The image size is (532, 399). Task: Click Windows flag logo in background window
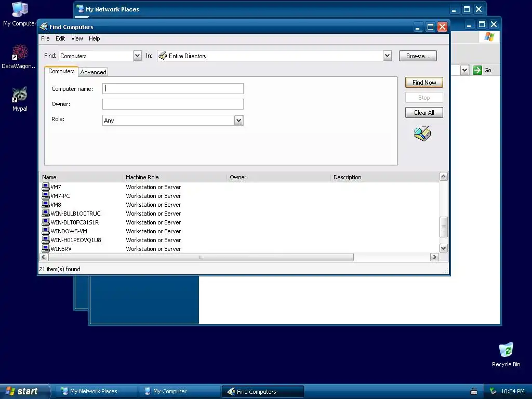(x=489, y=37)
